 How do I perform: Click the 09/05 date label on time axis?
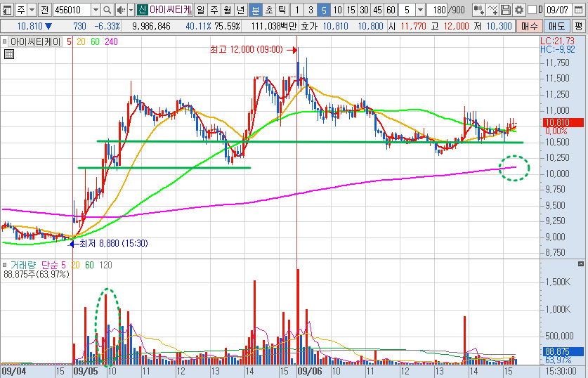click(86, 372)
